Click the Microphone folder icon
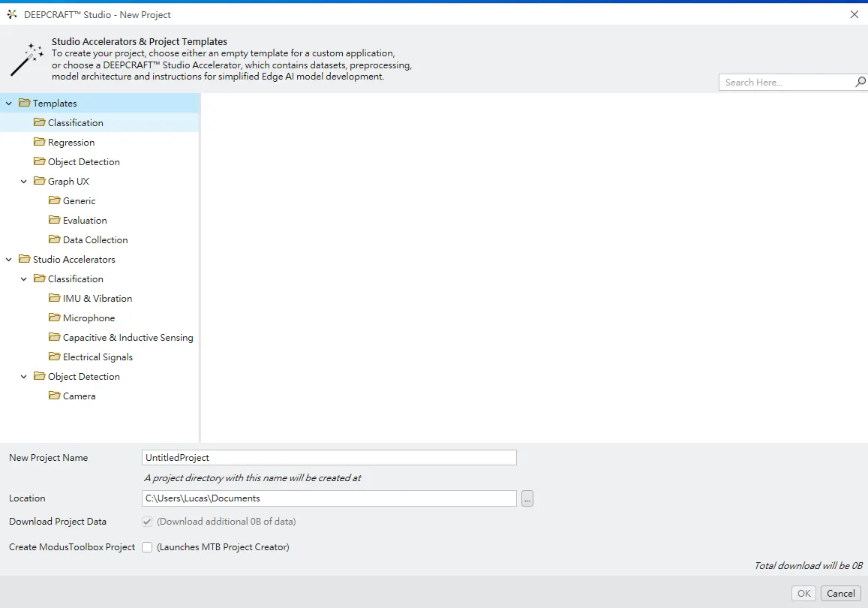Viewport: 868px width, 608px height. pyautogui.click(x=54, y=318)
